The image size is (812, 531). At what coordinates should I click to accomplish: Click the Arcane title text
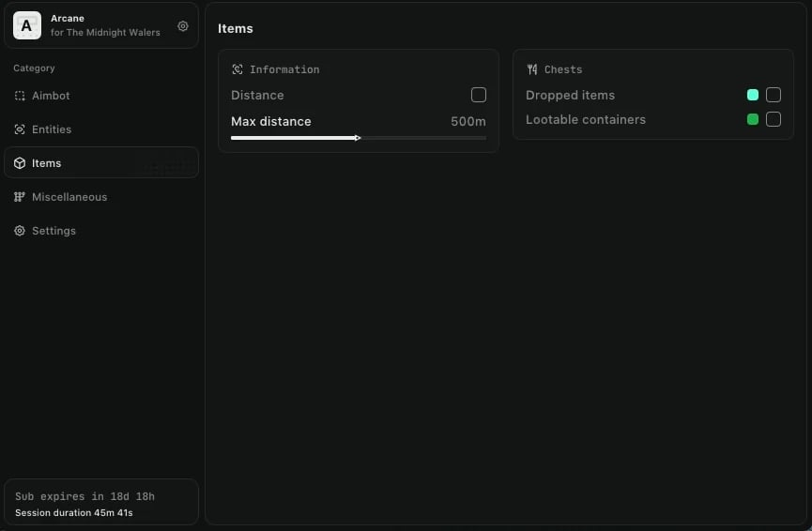(x=68, y=18)
